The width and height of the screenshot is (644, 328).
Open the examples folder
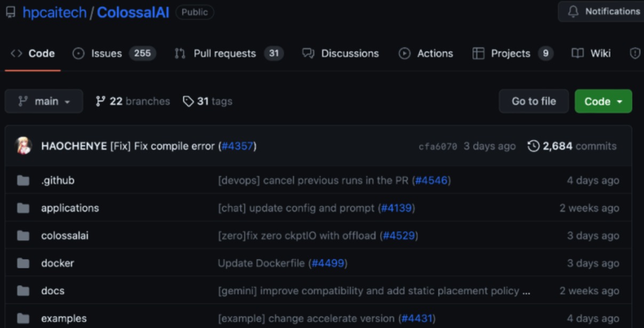(x=64, y=318)
